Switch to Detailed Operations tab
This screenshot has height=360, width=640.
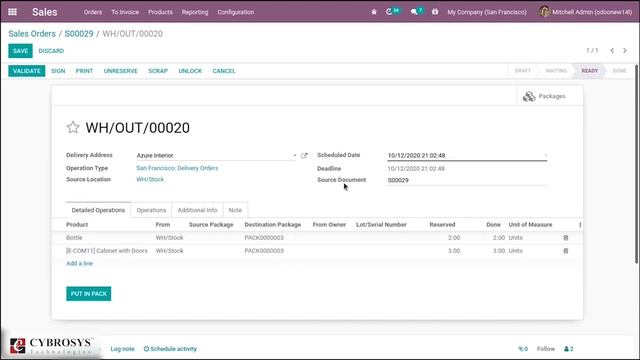98,210
